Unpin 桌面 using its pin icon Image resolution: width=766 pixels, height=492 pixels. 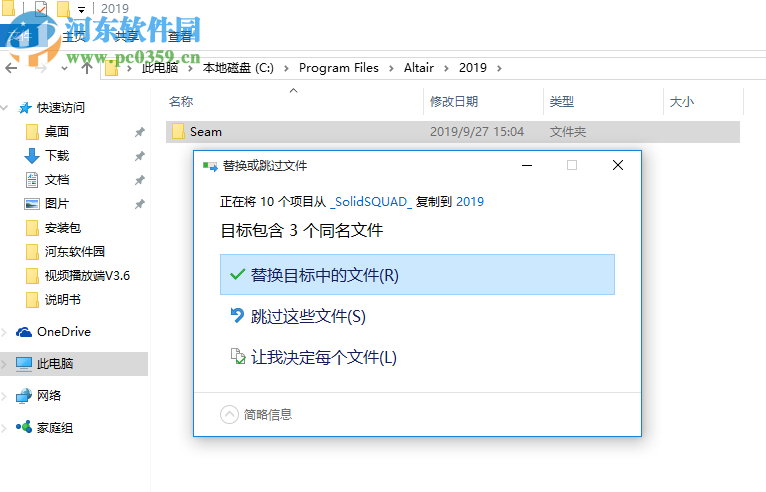click(x=140, y=132)
